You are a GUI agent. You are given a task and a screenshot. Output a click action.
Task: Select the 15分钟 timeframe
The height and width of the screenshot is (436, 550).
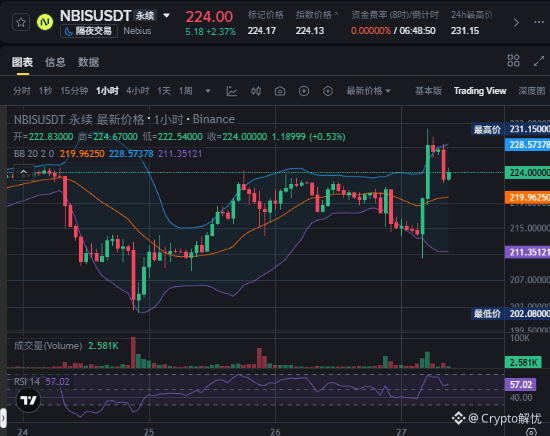pos(74,91)
